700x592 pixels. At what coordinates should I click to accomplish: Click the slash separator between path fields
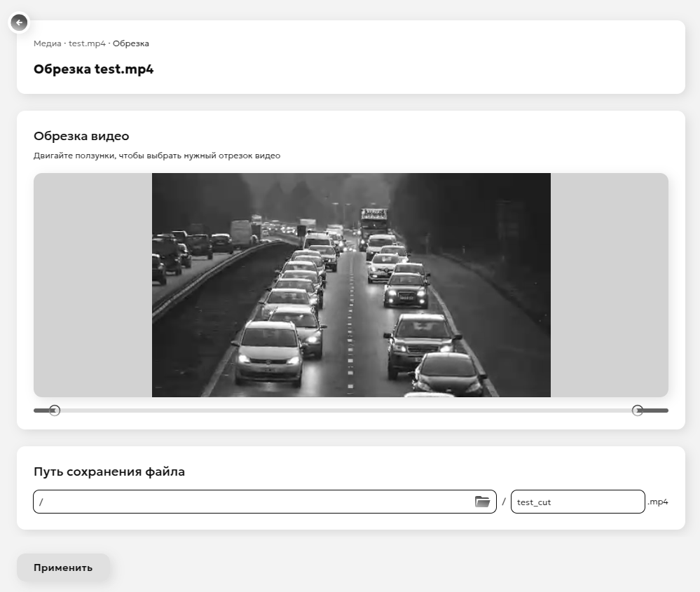(x=504, y=501)
